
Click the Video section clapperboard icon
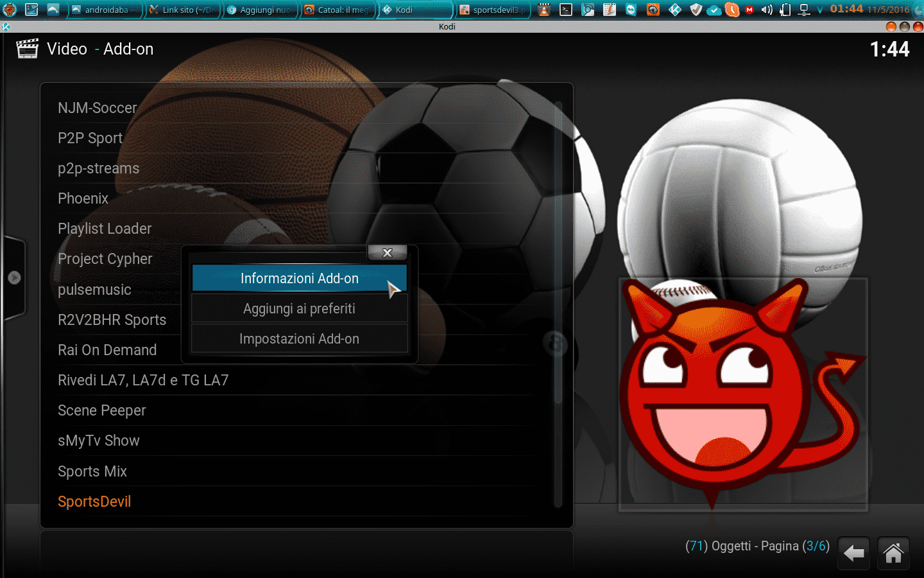tap(28, 49)
